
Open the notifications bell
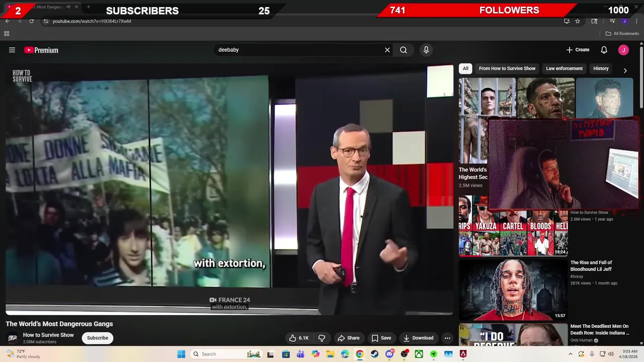click(x=604, y=50)
